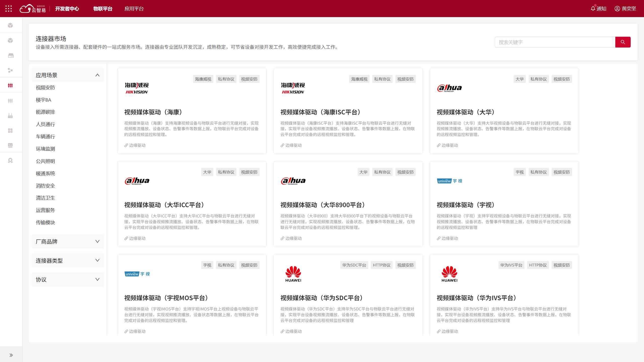The height and width of the screenshot is (362, 644).
Task: Filter by 车辆通行 scenario
Action: click(45, 137)
